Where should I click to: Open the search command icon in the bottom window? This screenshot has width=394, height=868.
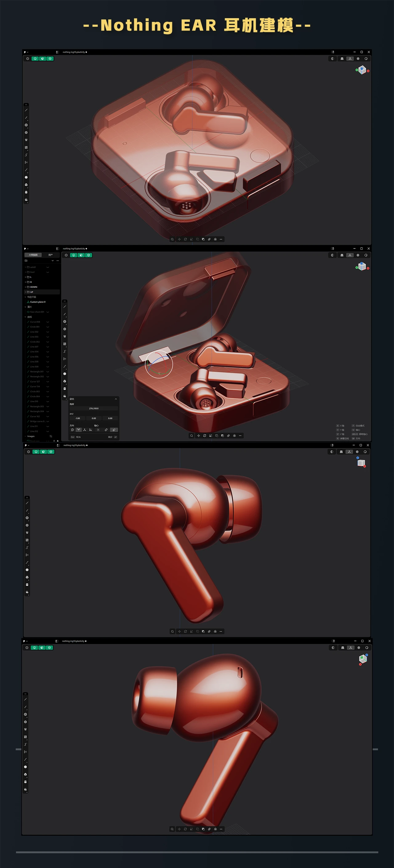coord(172,829)
